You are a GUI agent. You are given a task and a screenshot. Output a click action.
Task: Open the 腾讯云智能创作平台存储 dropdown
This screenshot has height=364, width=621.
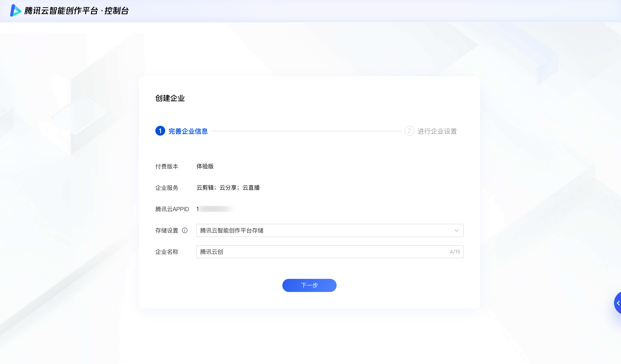click(320, 231)
